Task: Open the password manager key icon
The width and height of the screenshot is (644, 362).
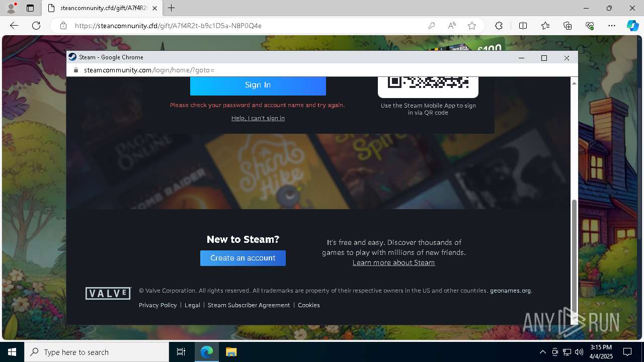Action: click(432, 26)
